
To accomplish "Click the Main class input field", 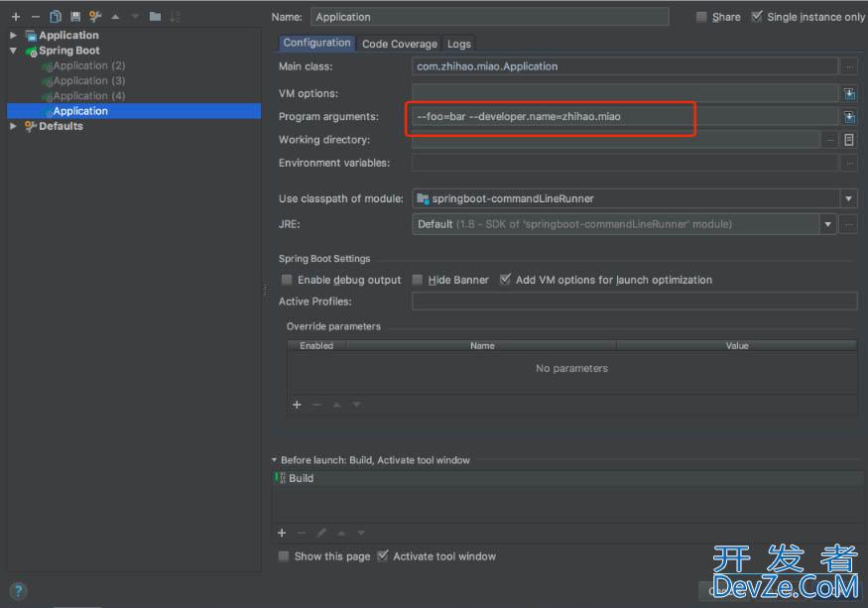I will click(624, 66).
